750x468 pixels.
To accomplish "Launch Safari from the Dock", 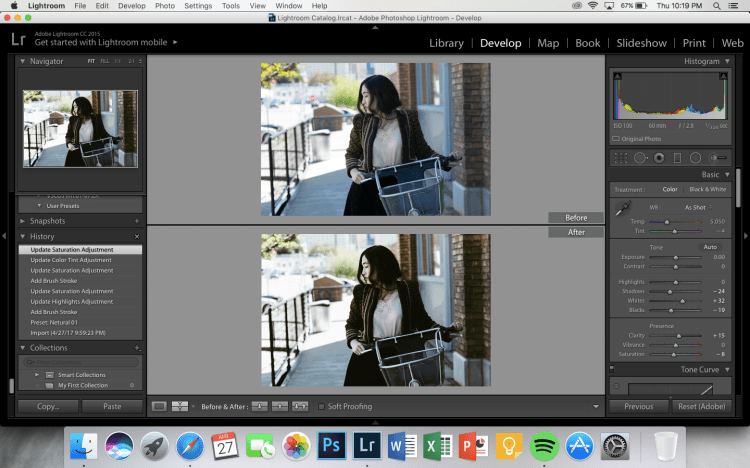I will coord(190,446).
